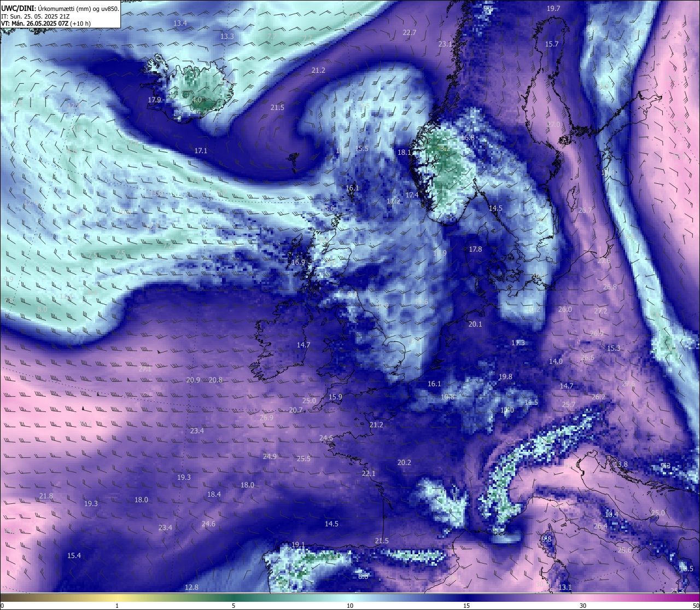This screenshot has width=700, height=610.
Task: Click the 17.9 value west of Iceland
Action: (x=154, y=100)
